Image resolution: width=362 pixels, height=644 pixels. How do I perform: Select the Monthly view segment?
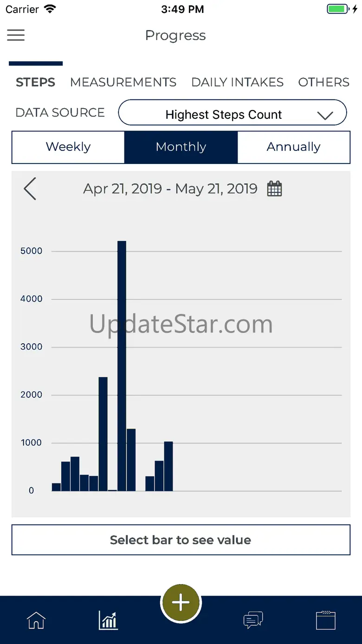point(181,147)
